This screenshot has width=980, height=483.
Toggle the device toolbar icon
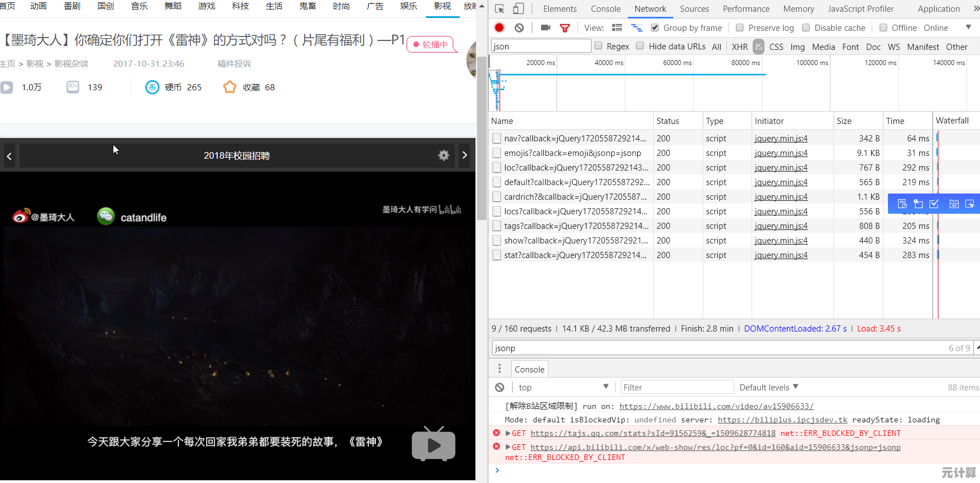point(519,9)
